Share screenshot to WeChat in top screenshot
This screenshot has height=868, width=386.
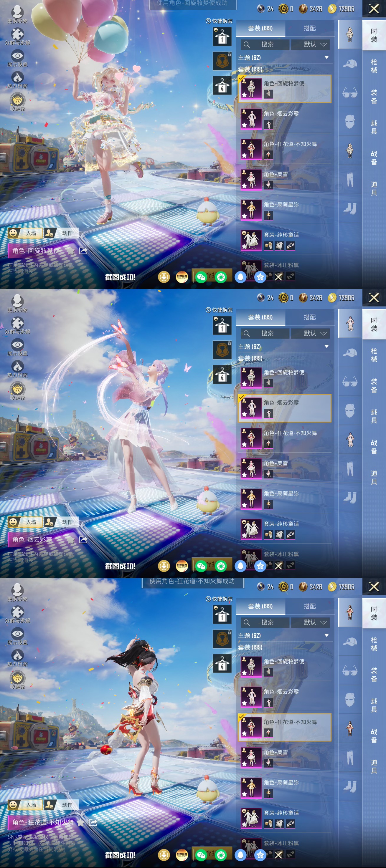(201, 277)
